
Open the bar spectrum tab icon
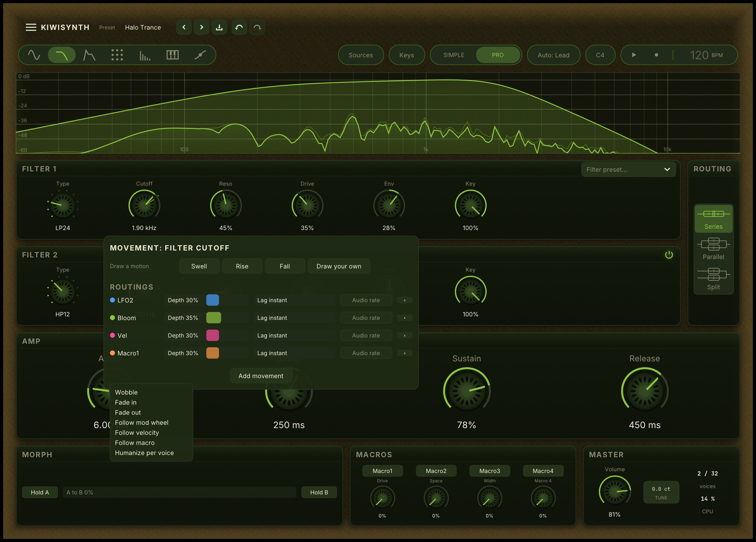point(145,55)
